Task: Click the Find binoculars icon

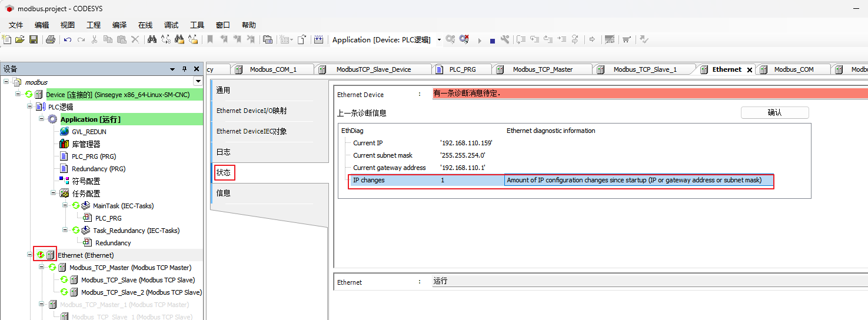Action: coord(152,39)
